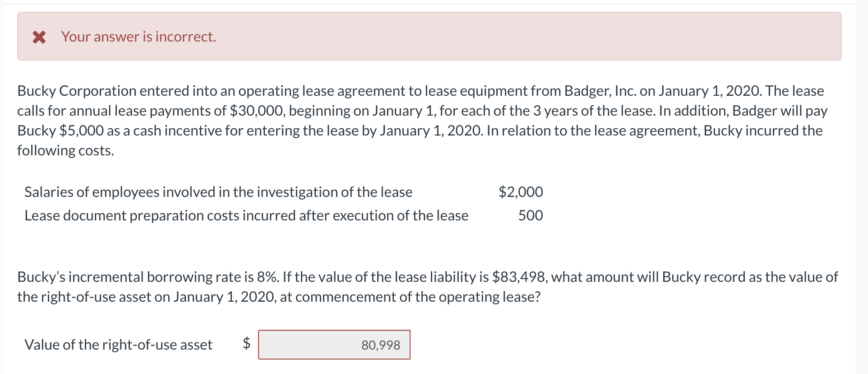
Task: Click the 500 document preparation amount
Action: (x=531, y=215)
